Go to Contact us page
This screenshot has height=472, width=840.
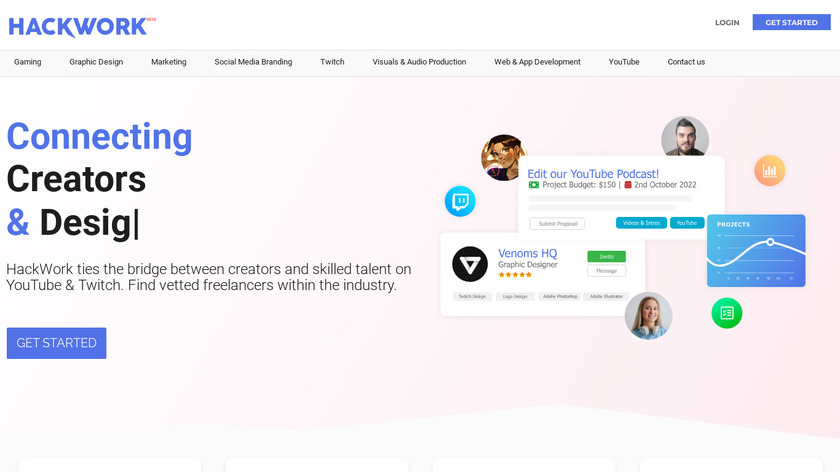pyautogui.click(x=686, y=62)
